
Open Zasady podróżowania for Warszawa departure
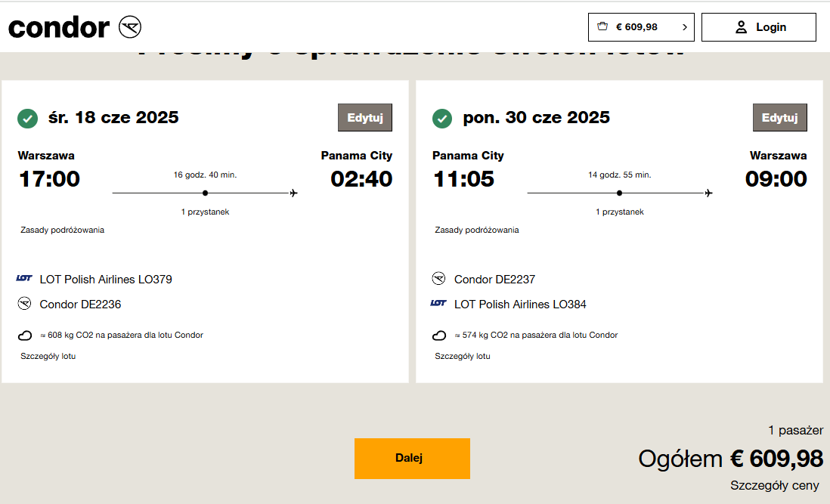(x=63, y=230)
